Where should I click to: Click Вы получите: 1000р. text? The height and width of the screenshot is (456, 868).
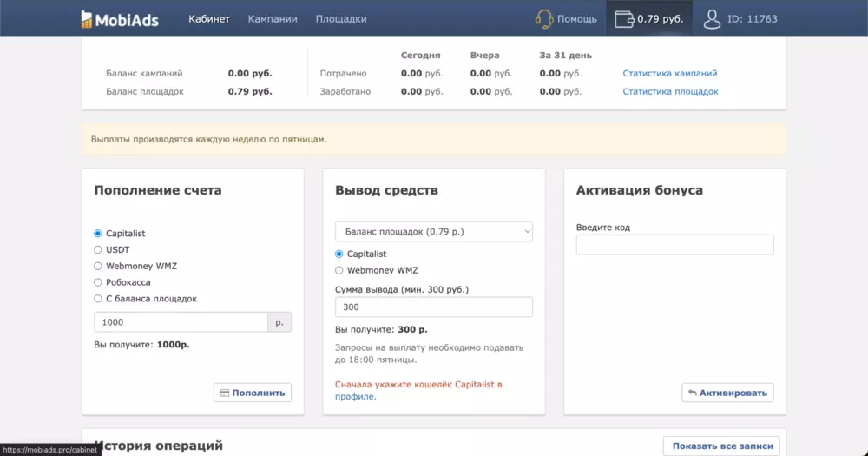pos(141,345)
